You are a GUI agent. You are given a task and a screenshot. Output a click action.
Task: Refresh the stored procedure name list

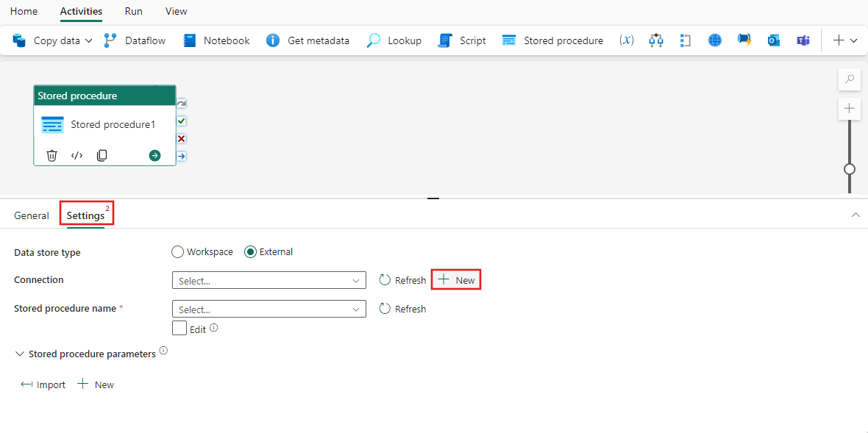pyautogui.click(x=402, y=308)
